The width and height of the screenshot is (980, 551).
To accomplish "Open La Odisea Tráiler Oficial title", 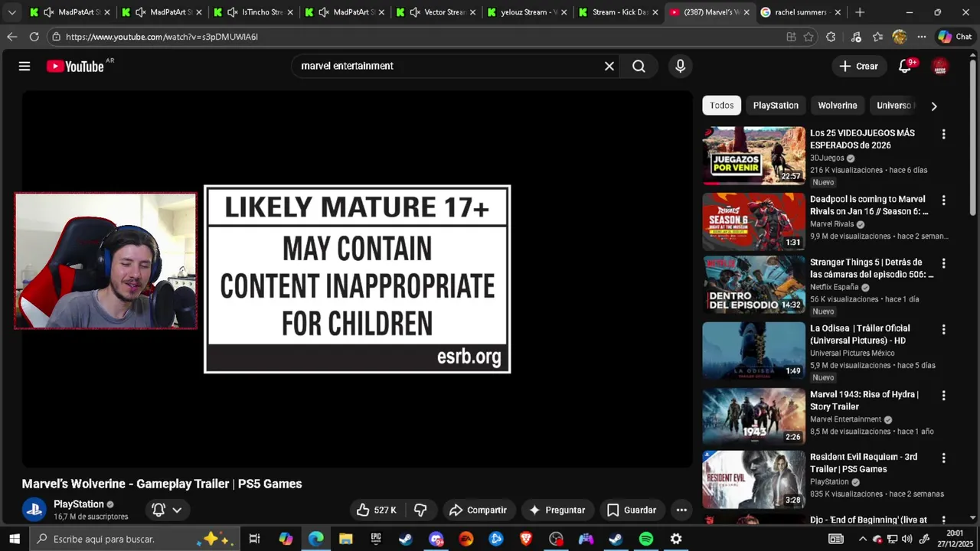I will [x=860, y=334].
